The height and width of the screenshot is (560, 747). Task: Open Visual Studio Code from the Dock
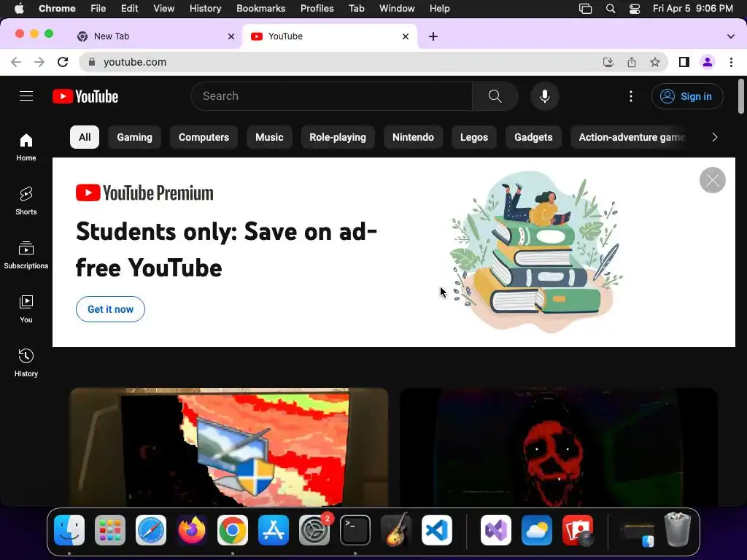(x=436, y=530)
